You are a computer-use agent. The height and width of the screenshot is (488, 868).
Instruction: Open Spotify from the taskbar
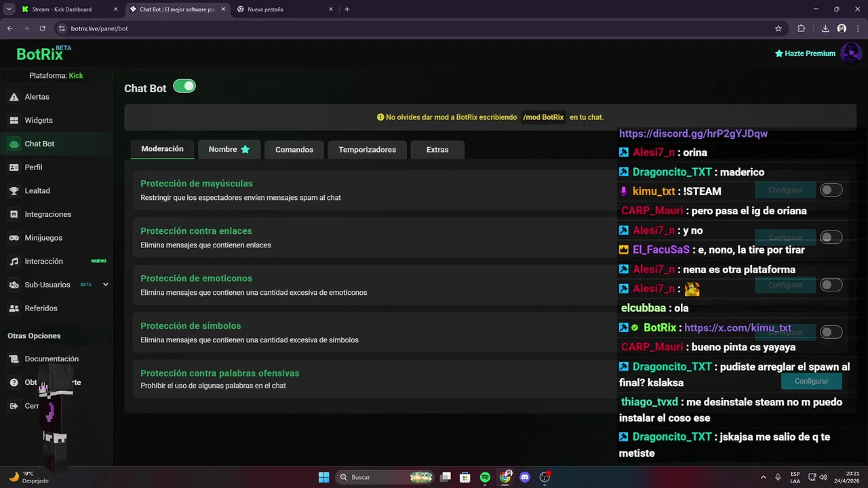[485, 477]
